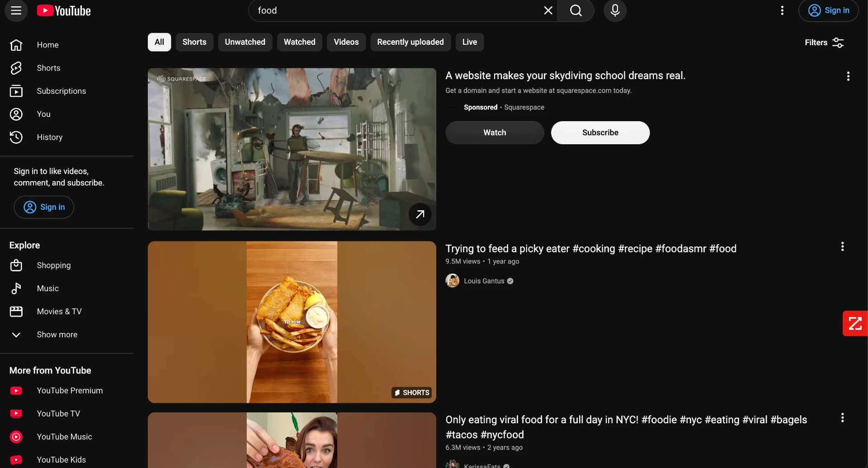This screenshot has width=868, height=468.
Task: Open the You section
Action: [x=67, y=114]
